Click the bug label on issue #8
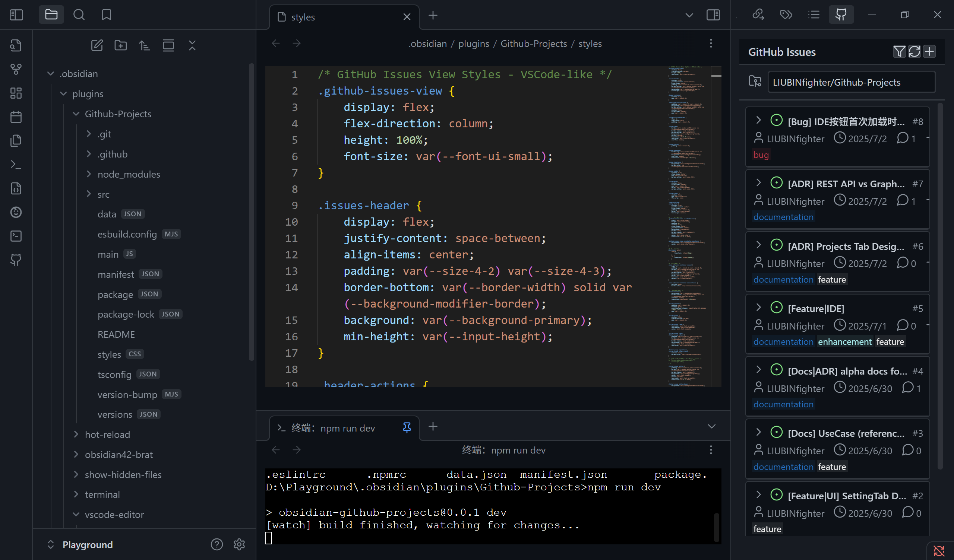The height and width of the screenshot is (560, 954). pos(761,155)
